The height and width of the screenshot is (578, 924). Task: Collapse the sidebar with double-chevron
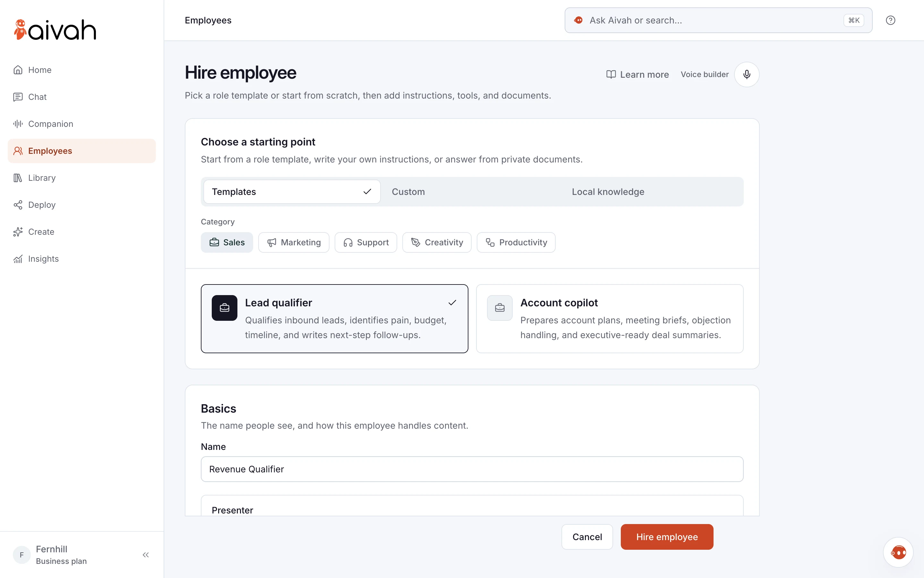(145, 555)
